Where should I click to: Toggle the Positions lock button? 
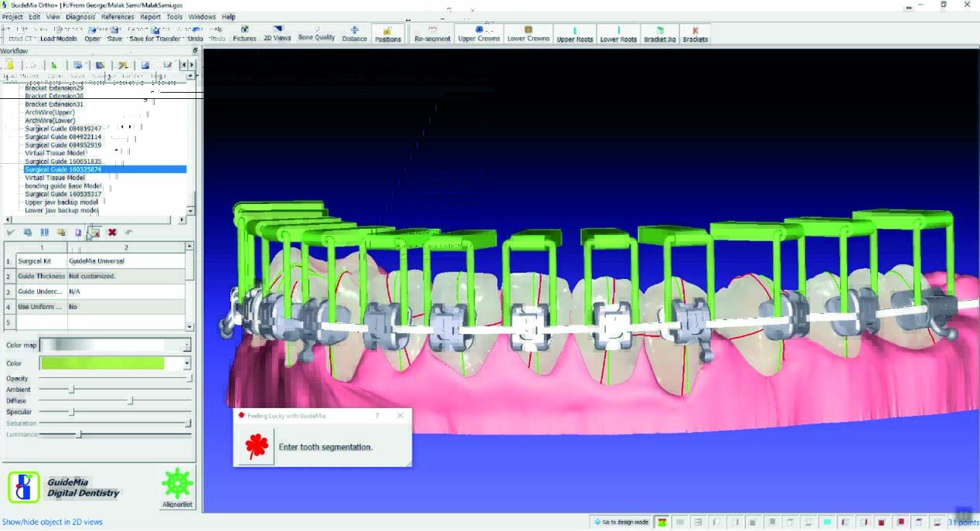click(388, 34)
